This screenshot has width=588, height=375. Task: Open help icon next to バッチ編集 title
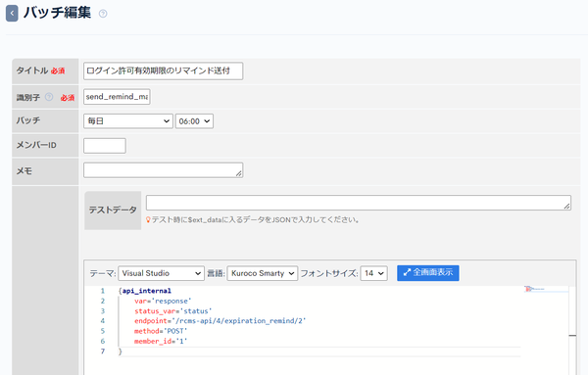(x=103, y=14)
